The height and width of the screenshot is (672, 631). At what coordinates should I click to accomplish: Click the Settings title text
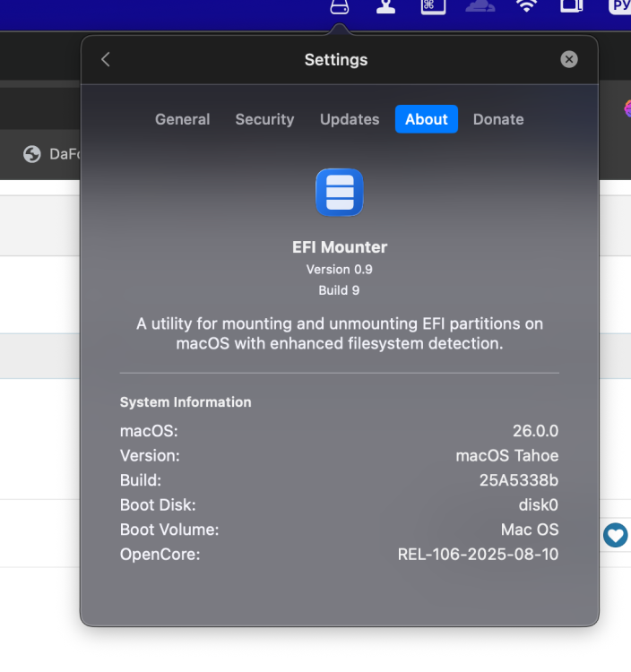point(336,59)
